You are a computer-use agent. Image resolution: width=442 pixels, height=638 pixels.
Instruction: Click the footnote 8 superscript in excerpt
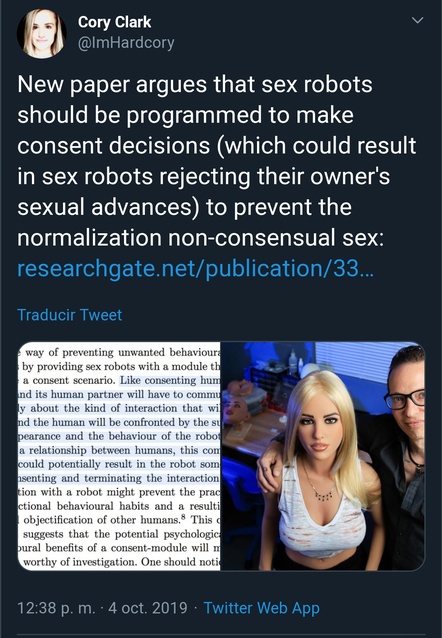183,517
